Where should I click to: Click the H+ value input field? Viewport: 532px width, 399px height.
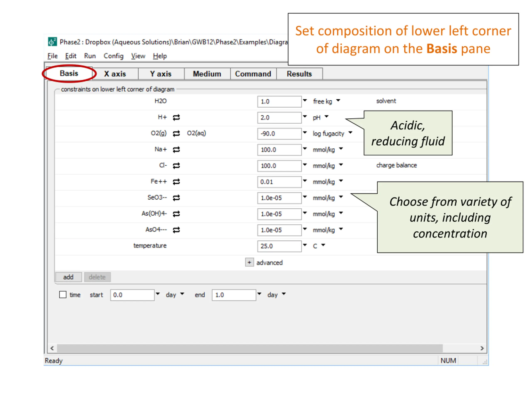point(279,118)
